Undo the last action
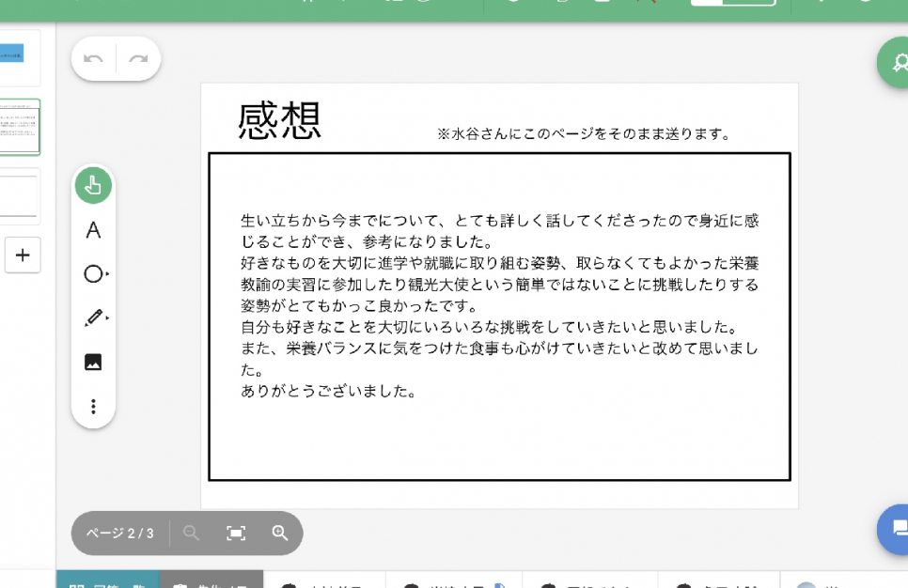This screenshot has width=908, height=588. click(x=93, y=59)
